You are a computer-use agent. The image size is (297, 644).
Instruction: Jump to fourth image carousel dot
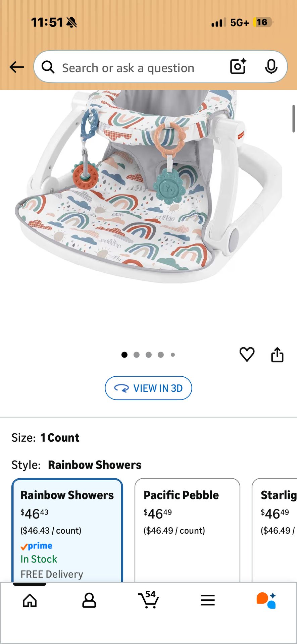161,355
